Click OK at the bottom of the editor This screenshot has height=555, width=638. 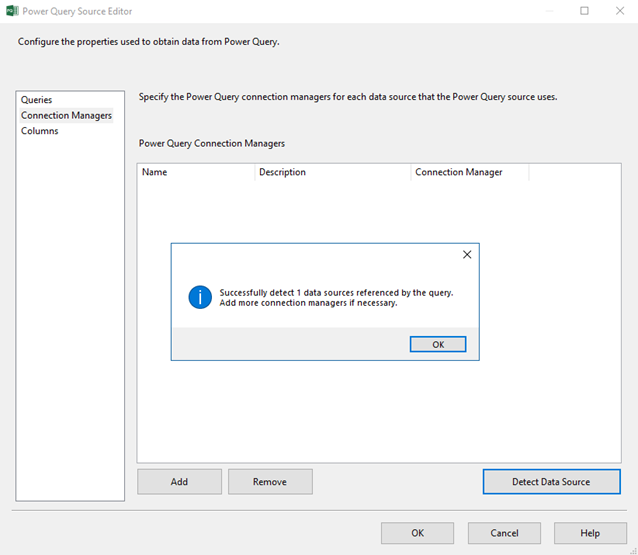click(417, 533)
